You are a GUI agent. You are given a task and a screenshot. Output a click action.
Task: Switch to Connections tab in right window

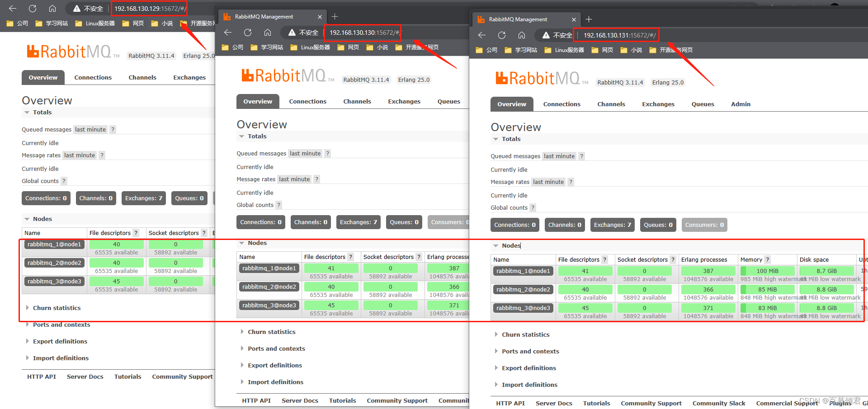coord(562,104)
